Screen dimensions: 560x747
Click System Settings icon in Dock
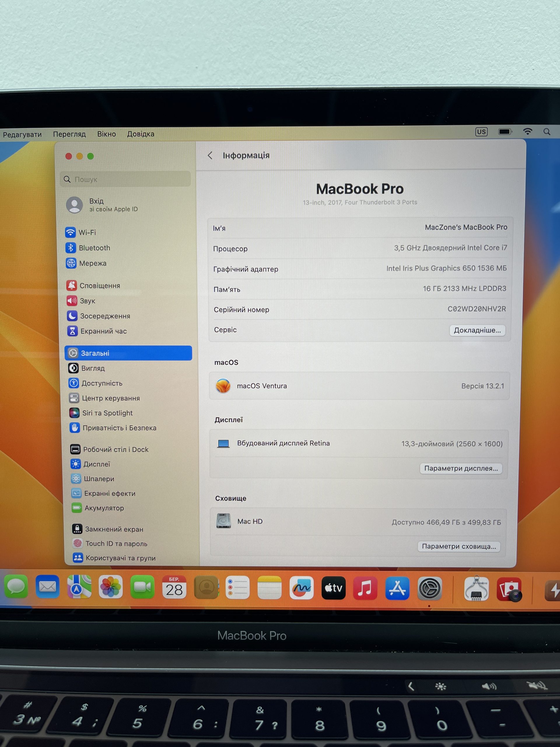[x=430, y=589]
